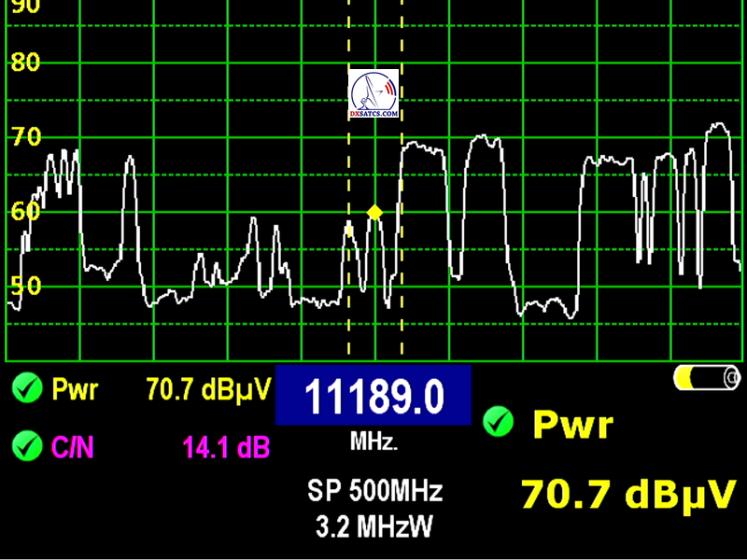The image size is (747, 560).
Task: Click the right dashed yellow cursor line
Action: tap(402, 280)
